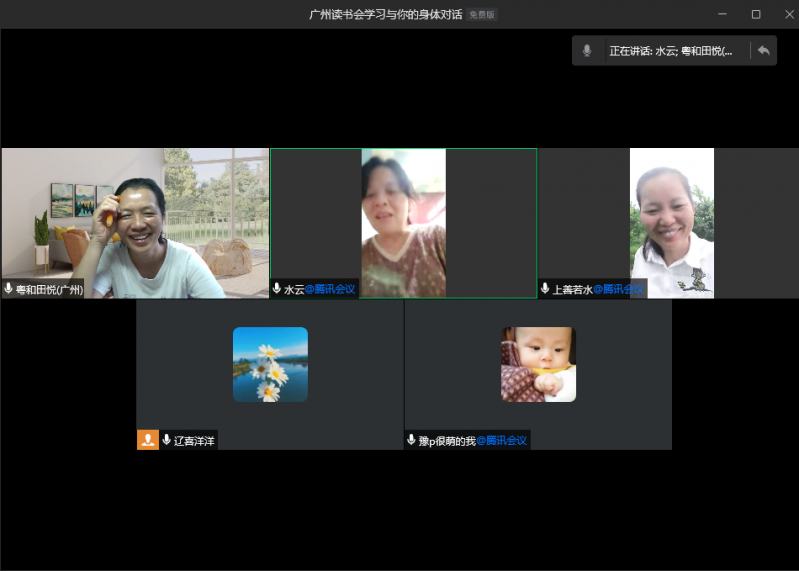799x571 pixels.
Task: Click the microphone icon in the speaking indicator
Action: [587, 51]
